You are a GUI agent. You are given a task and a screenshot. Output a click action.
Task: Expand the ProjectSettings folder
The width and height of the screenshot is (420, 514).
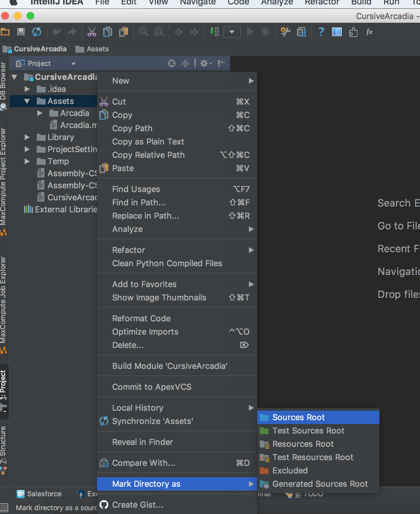pyautogui.click(x=27, y=149)
